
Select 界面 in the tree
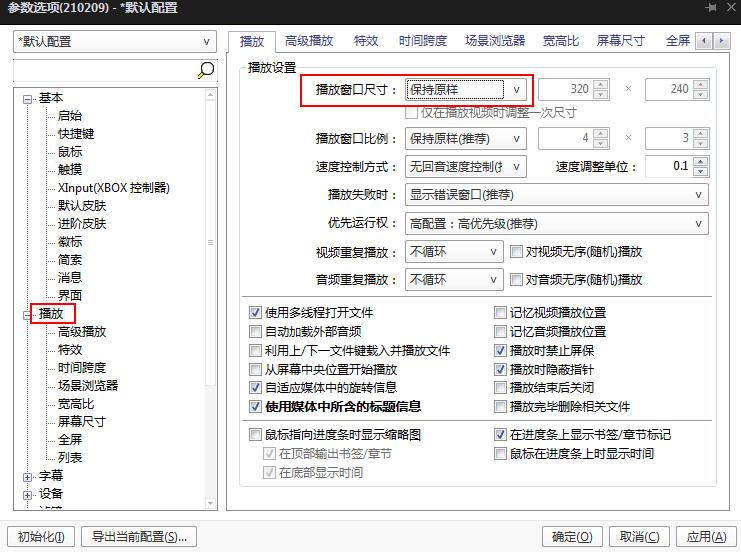tap(70, 295)
